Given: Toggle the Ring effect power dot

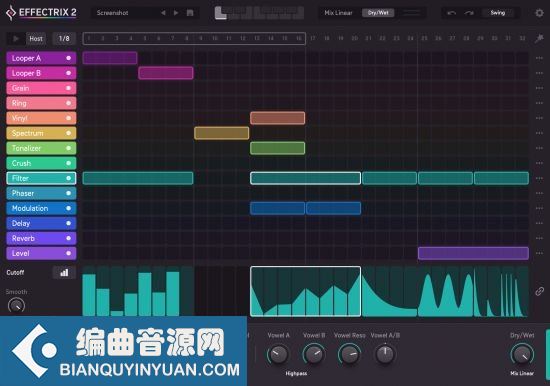Looking at the screenshot, I should click(69, 103).
